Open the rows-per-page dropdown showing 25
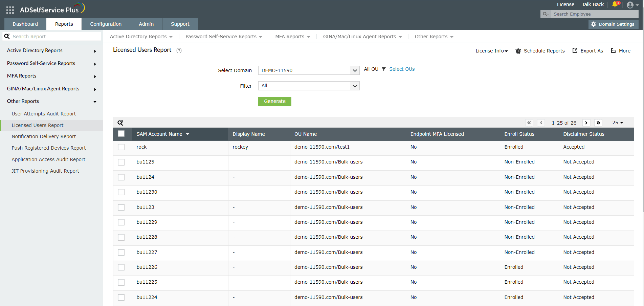The height and width of the screenshot is (306, 644). 618,123
